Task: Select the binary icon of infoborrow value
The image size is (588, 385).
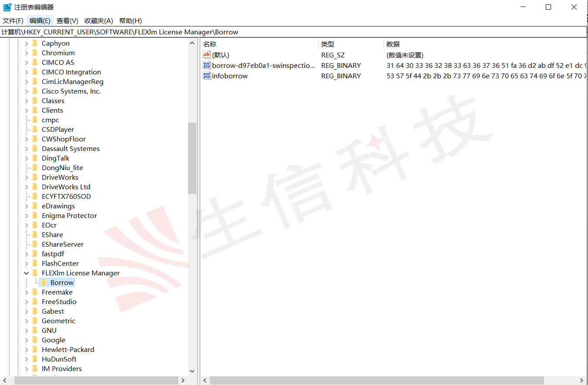Action: pos(207,76)
